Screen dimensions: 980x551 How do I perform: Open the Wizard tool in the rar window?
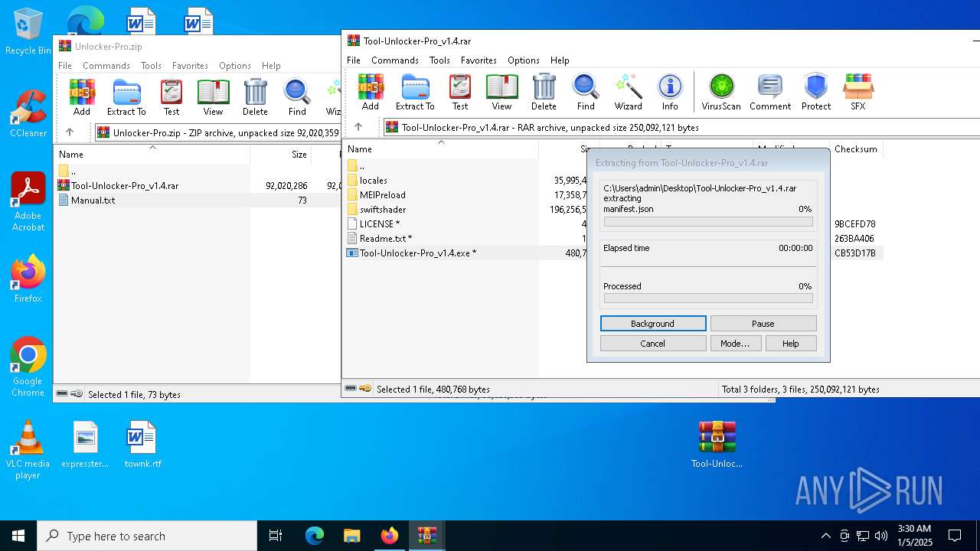pyautogui.click(x=628, y=93)
